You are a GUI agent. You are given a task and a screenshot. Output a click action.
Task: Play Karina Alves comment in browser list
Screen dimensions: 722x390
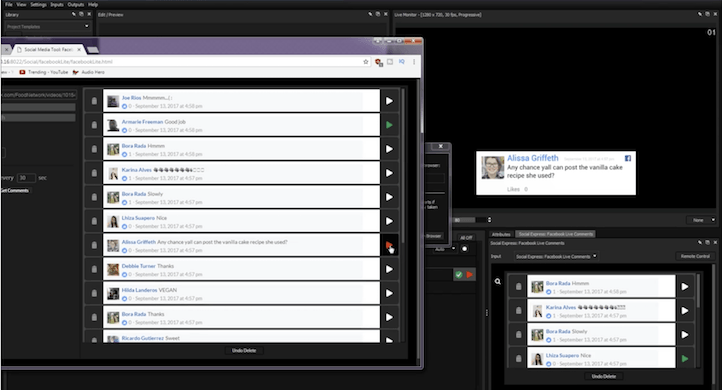click(389, 173)
